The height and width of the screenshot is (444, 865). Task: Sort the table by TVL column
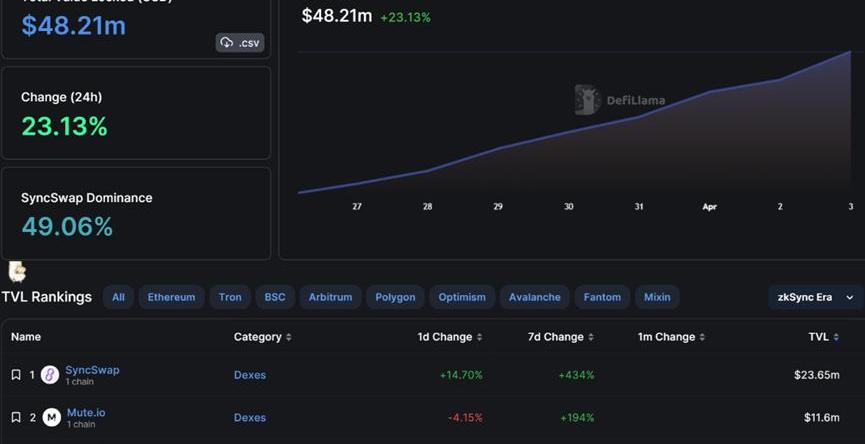point(823,337)
